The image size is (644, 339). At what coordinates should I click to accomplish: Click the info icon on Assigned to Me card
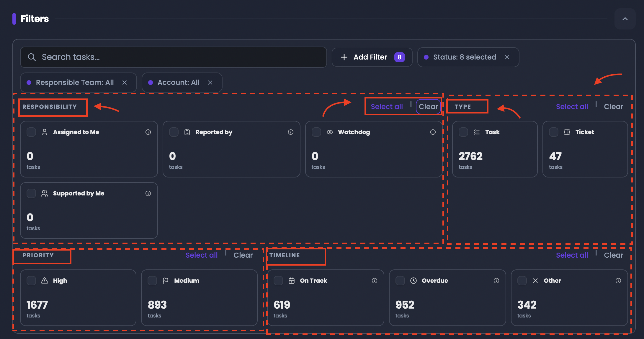tap(148, 132)
